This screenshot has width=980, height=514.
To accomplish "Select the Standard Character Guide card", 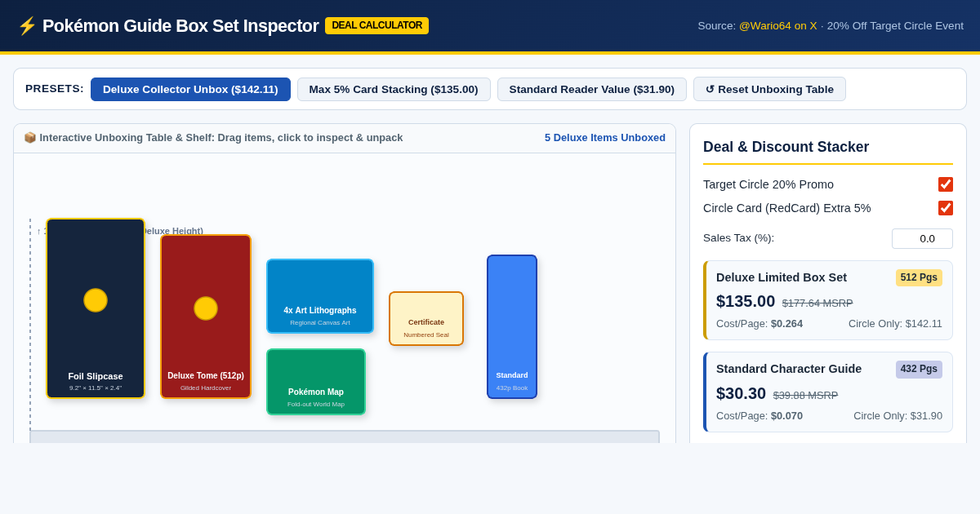I will (828, 392).
